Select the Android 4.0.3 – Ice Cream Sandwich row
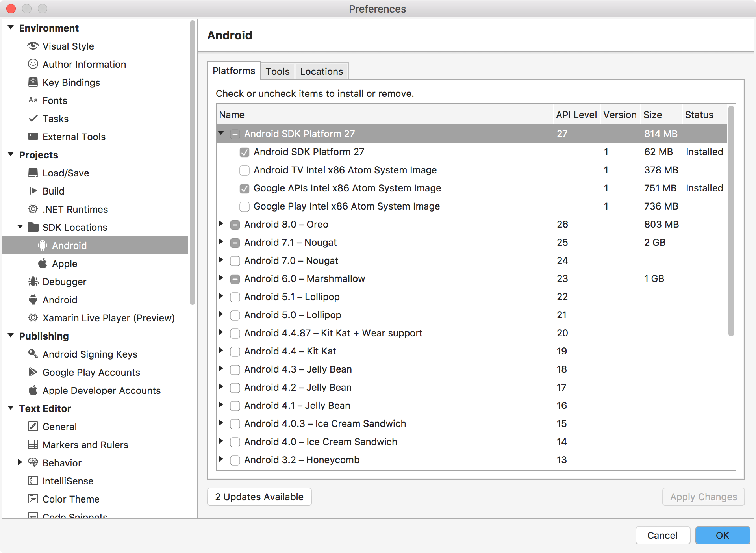The image size is (756, 553). [472, 424]
